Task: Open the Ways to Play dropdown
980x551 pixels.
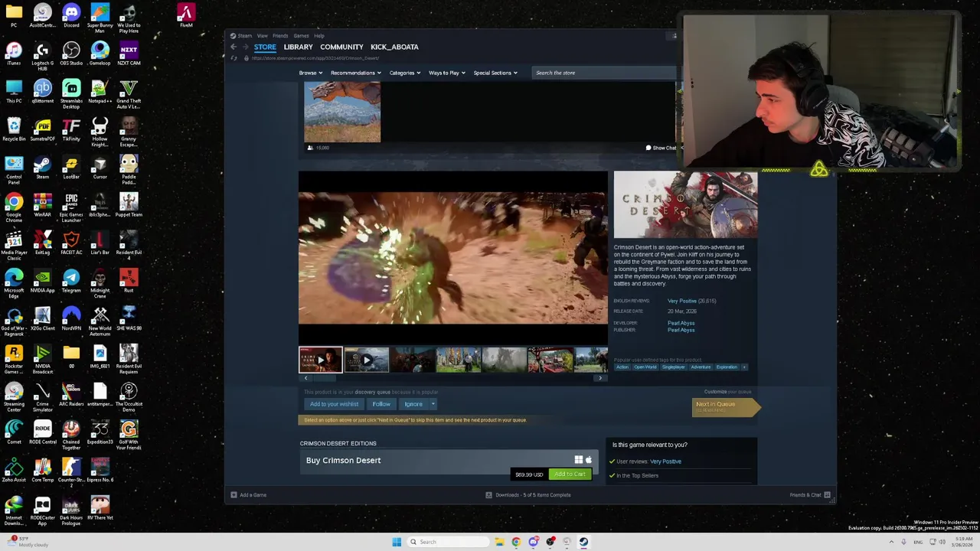Action: (x=446, y=73)
